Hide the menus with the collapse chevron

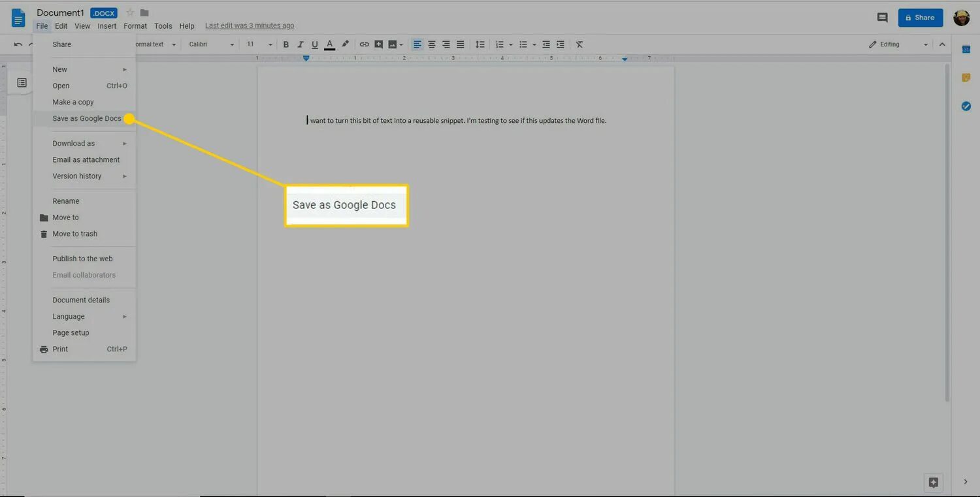(x=942, y=44)
